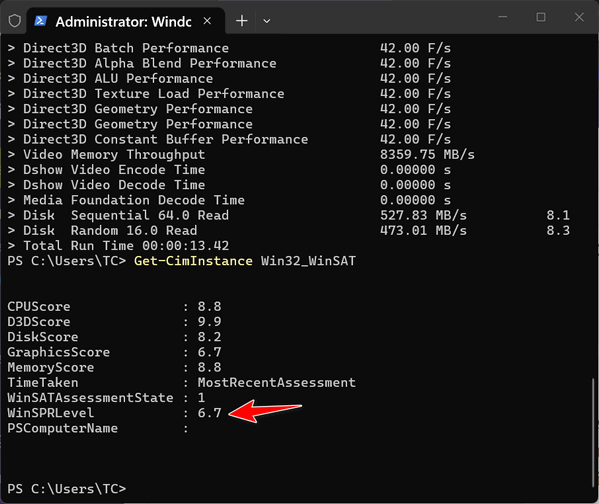Close the Administrator PowerShell tab
The width and height of the screenshot is (599, 504).
click(207, 21)
